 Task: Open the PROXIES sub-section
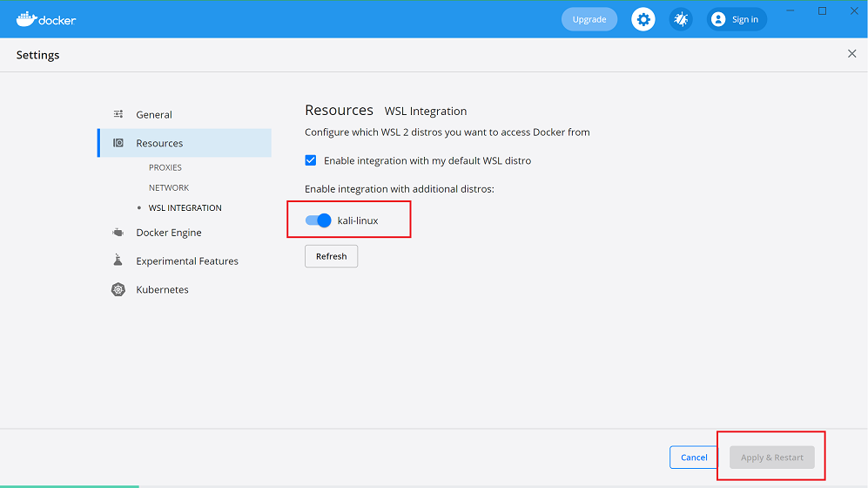165,167
